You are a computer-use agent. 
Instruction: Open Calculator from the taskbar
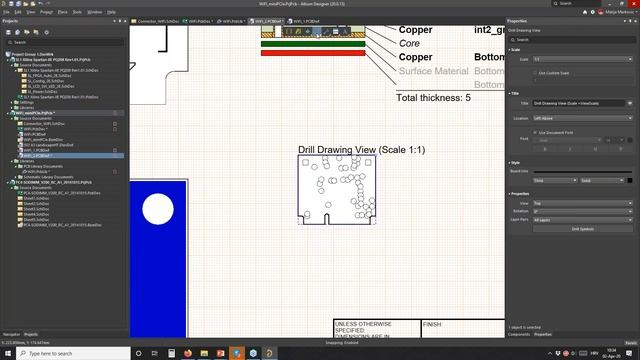(x=171, y=353)
